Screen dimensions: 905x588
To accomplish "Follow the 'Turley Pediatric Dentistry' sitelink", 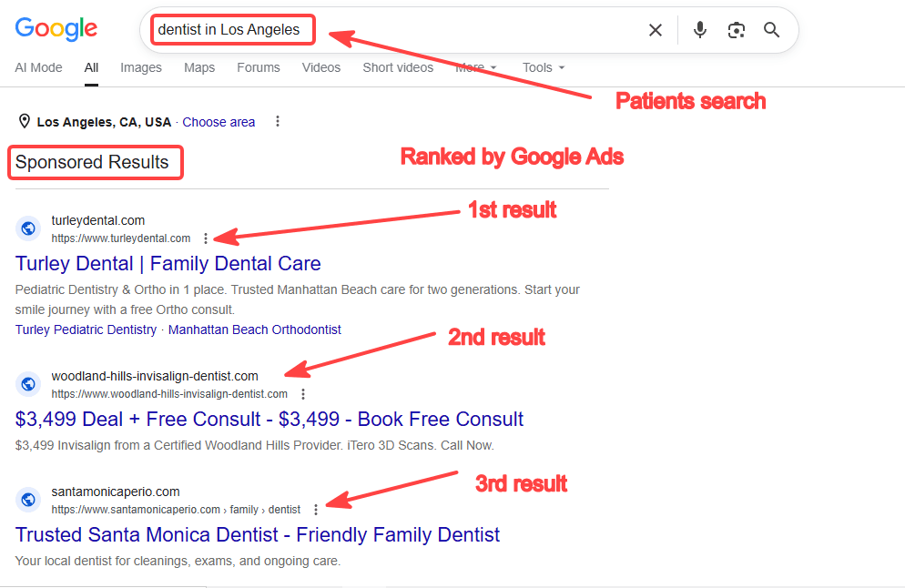I will coord(86,329).
